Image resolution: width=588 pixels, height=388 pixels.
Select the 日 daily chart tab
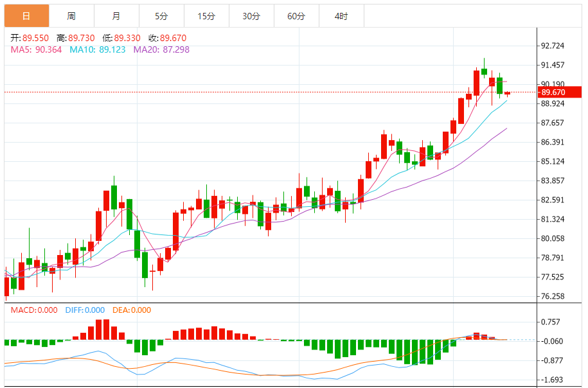26,16
